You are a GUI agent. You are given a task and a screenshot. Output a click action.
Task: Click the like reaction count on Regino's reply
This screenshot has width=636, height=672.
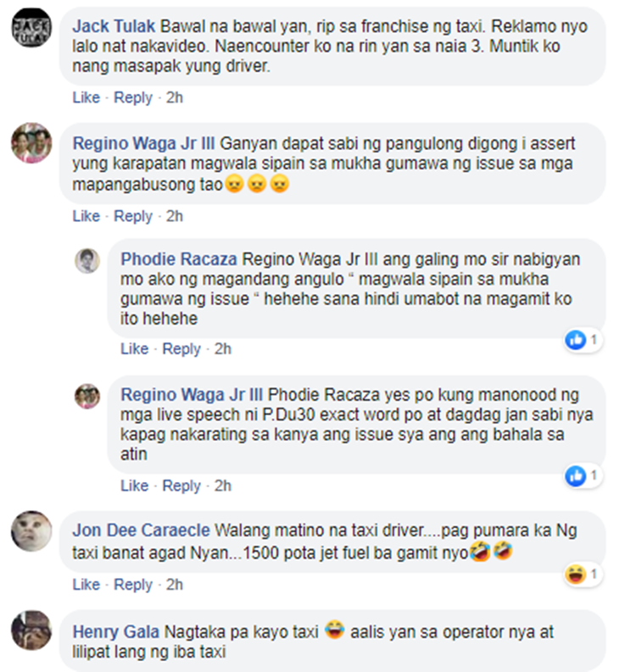point(594,475)
